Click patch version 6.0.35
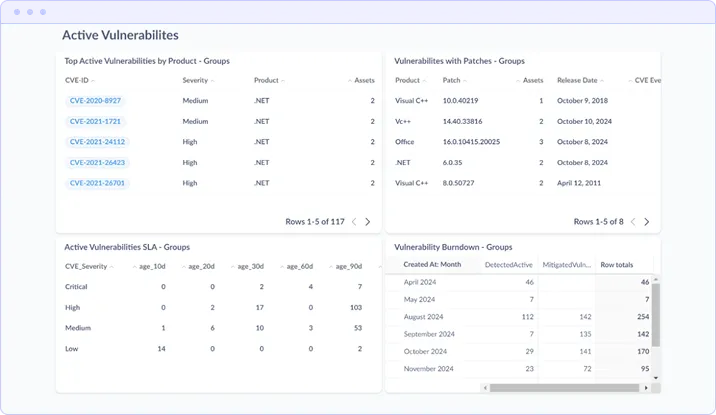The height and width of the screenshot is (415, 716). tap(453, 163)
